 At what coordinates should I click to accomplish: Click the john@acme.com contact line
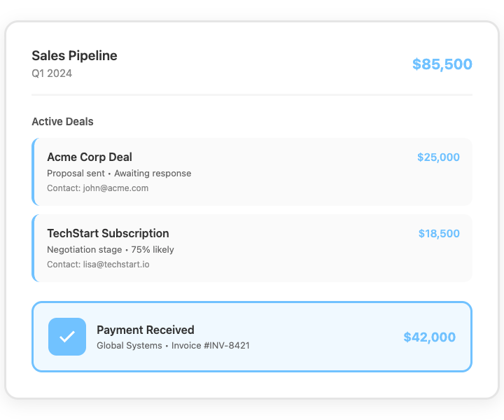coord(97,188)
